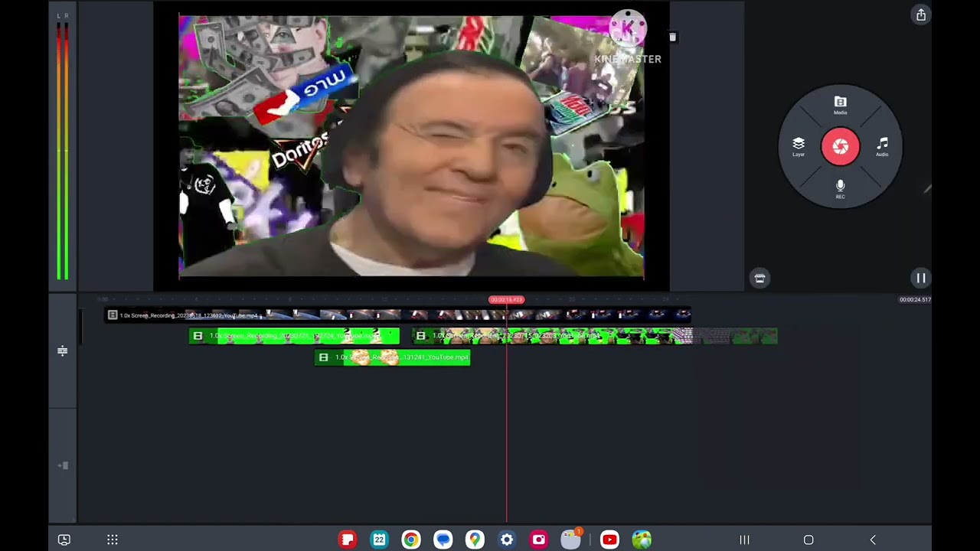Open Google Maps from taskbar
The image size is (980, 551).
475,540
